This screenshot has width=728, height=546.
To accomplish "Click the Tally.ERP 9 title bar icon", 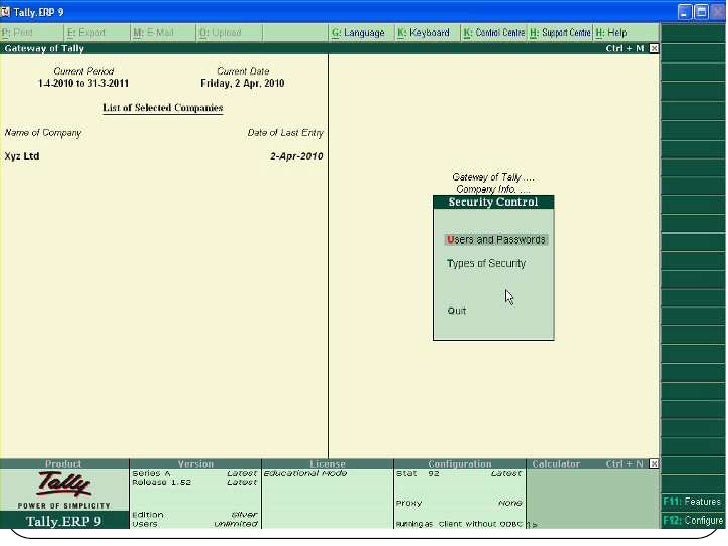I will (x=5, y=12).
